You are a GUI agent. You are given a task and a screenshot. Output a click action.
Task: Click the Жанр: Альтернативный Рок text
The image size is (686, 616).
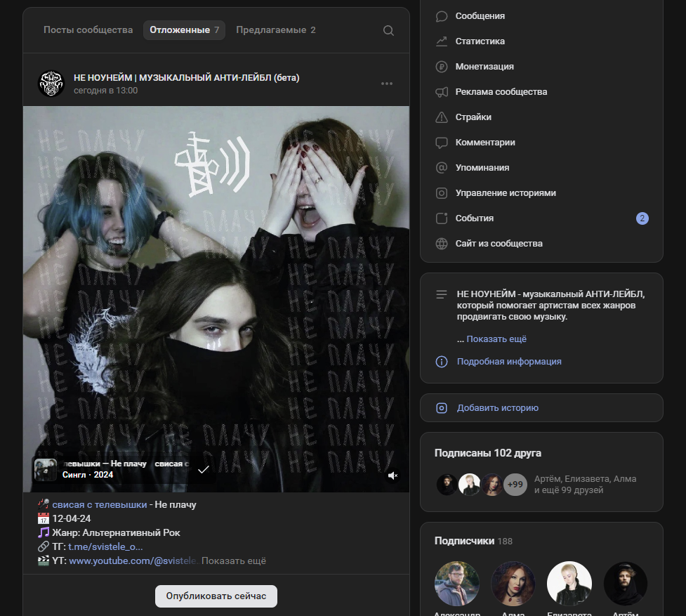coord(116,533)
